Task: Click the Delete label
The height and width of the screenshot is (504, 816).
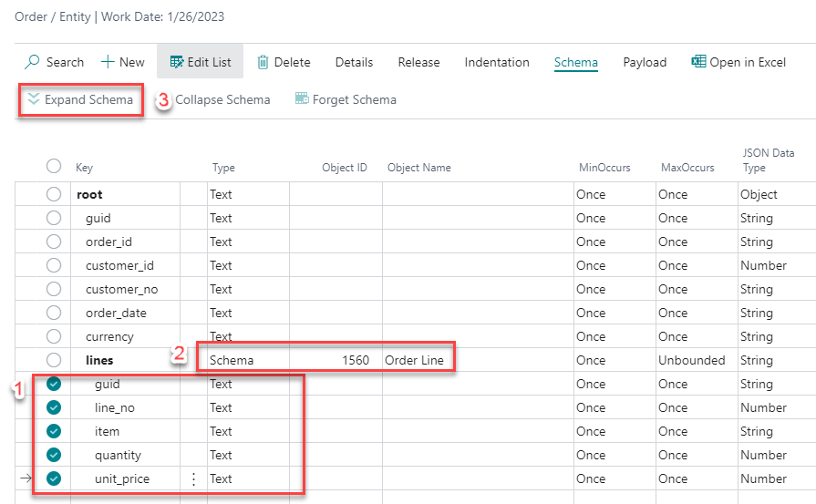Action: [292, 62]
